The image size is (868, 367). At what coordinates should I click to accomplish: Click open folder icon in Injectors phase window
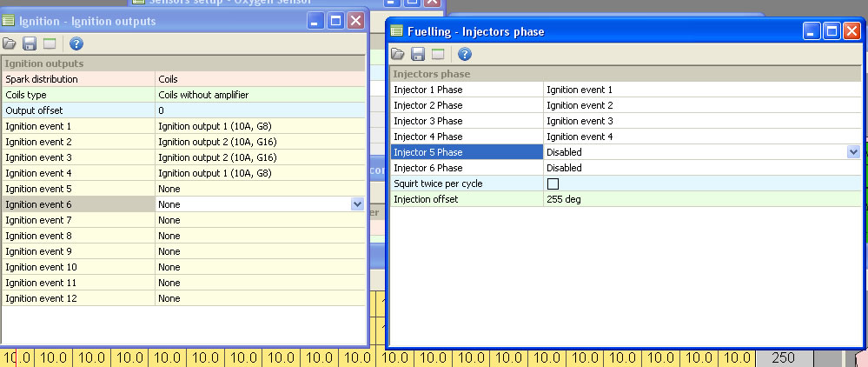coord(399,55)
